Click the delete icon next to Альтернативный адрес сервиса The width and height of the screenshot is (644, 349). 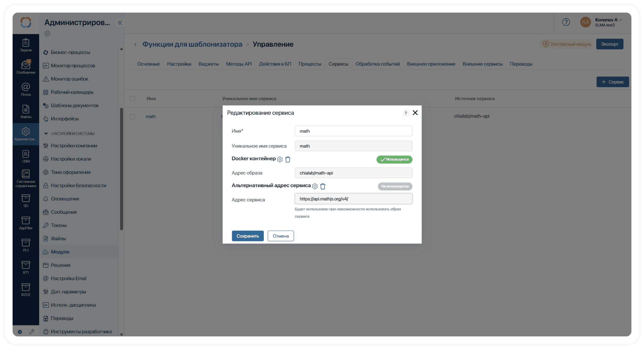(x=323, y=186)
